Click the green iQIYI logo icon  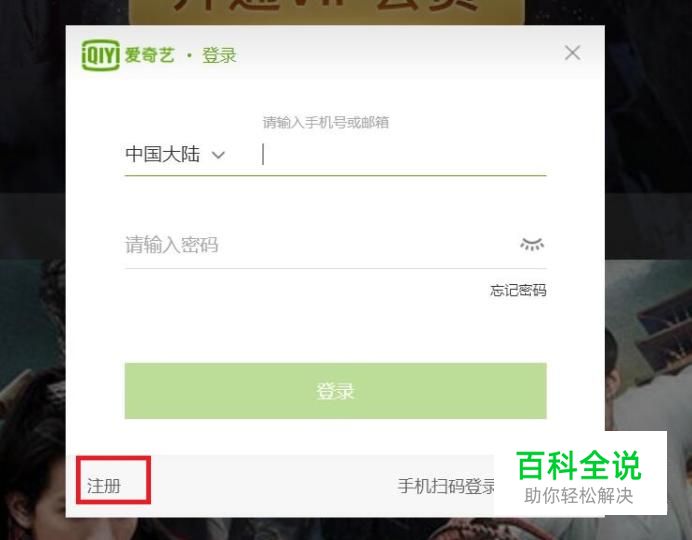coord(101,55)
